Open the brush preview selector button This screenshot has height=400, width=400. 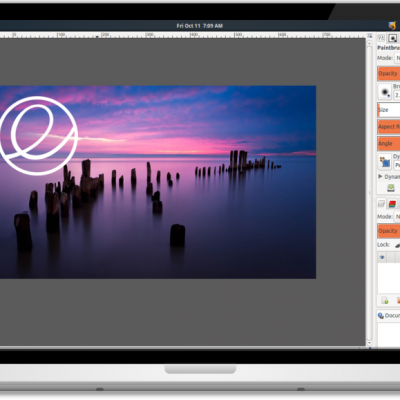385,92
